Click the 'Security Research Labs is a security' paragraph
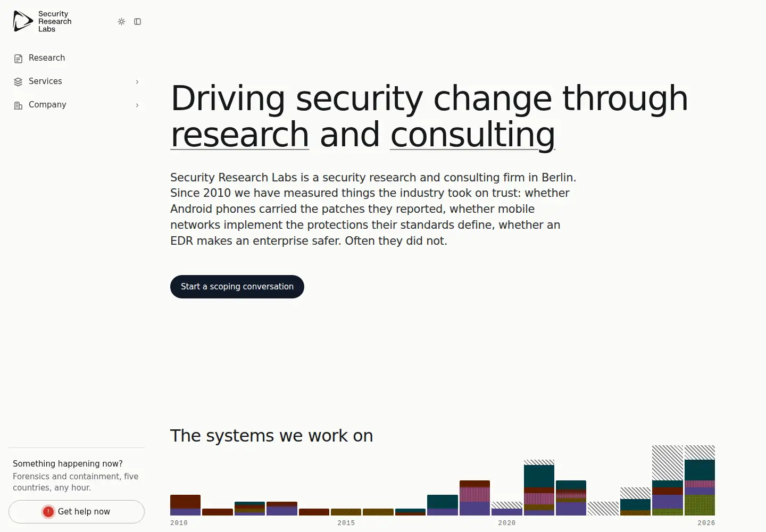The height and width of the screenshot is (532, 766). point(373,209)
